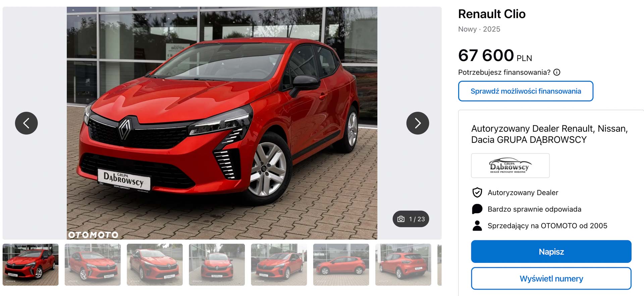Open the gallery via the 1 / 23 photo counter
This screenshot has width=644, height=296.
pyautogui.click(x=411, y=219)
